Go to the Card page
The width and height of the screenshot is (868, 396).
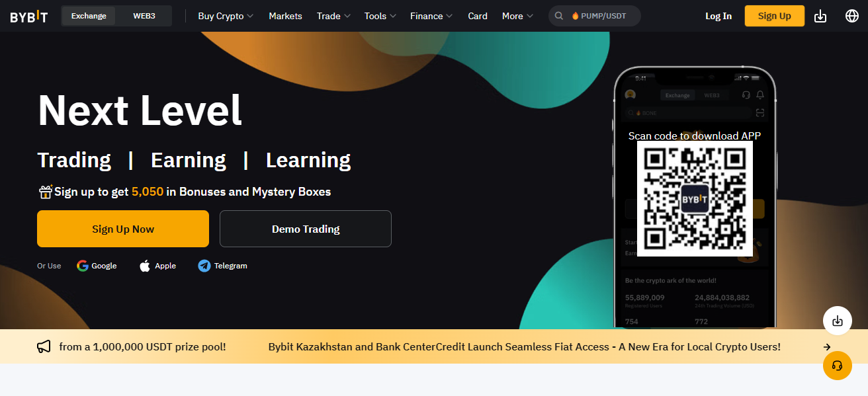[x=478, y=16]
